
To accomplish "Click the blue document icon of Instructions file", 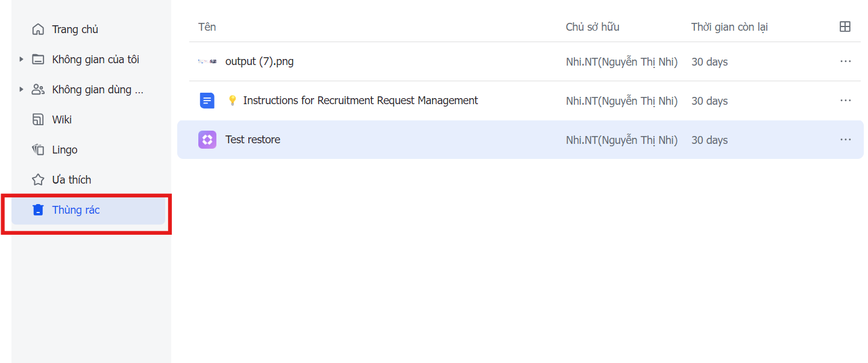I will click(207, 101).
